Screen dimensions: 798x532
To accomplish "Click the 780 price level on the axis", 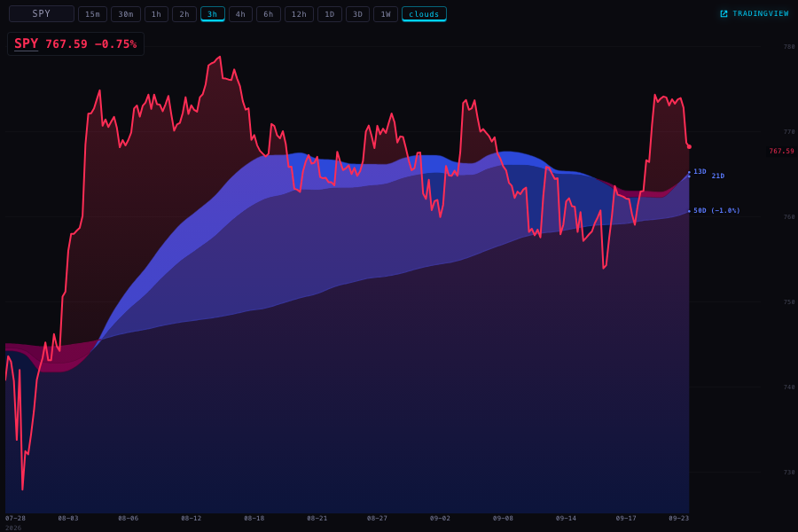I will coord(789,47).
